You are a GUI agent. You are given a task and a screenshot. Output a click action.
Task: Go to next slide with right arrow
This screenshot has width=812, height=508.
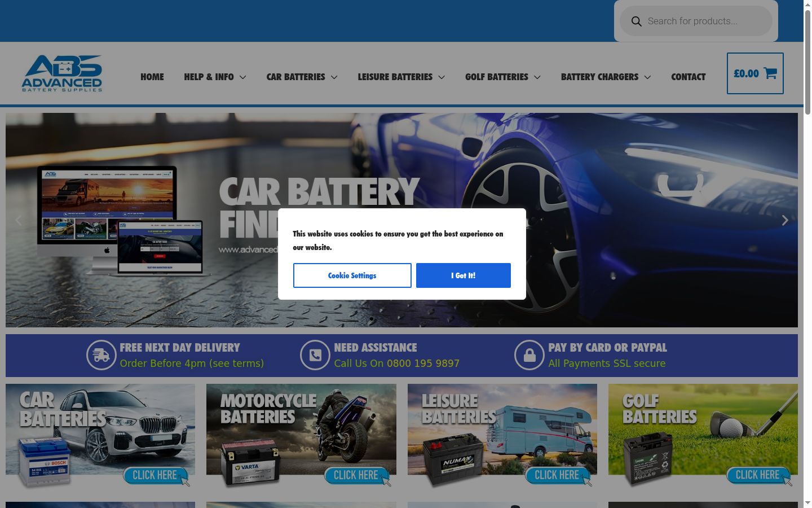785,220
